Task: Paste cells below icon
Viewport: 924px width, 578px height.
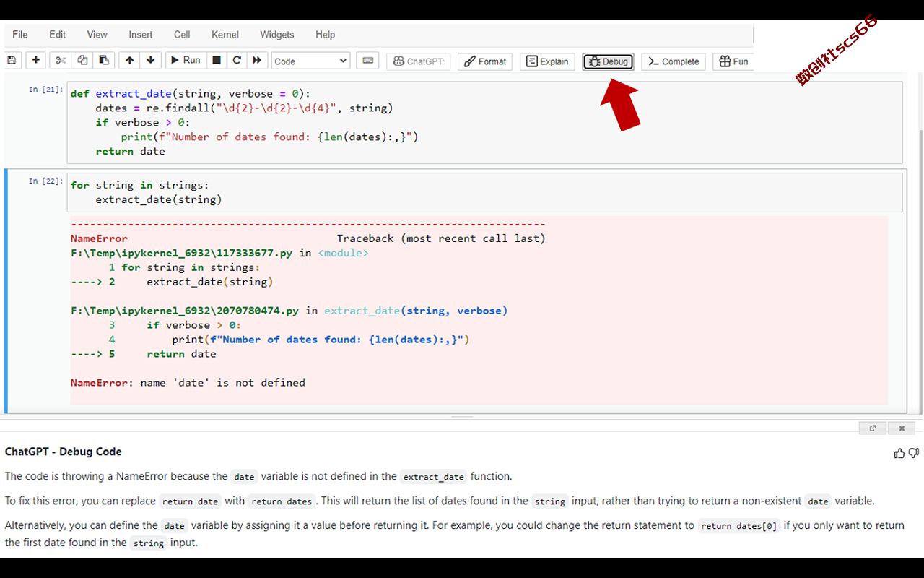Action: (104, 61)
